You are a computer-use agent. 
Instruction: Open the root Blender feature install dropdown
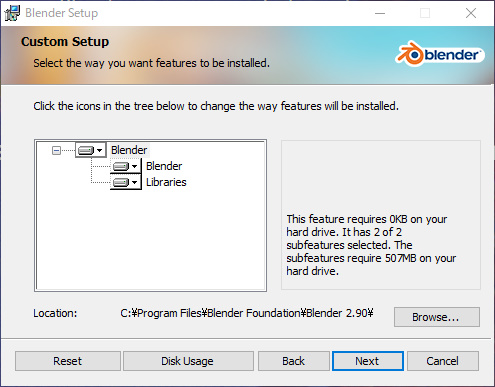90,150
